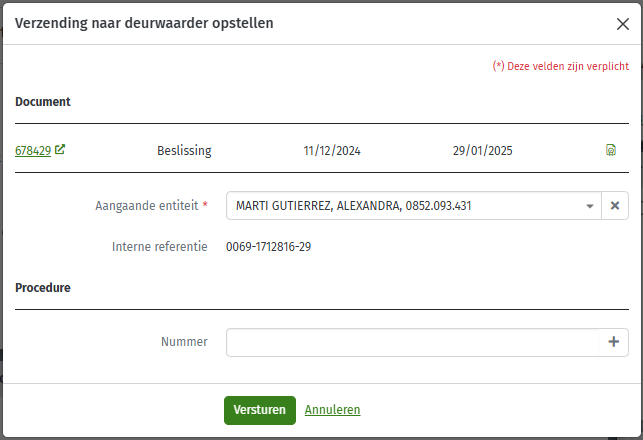Clear the selected entity with the X icon
Image resolution: width=643 pixels, height=440 pixels.
click(615, 205)
